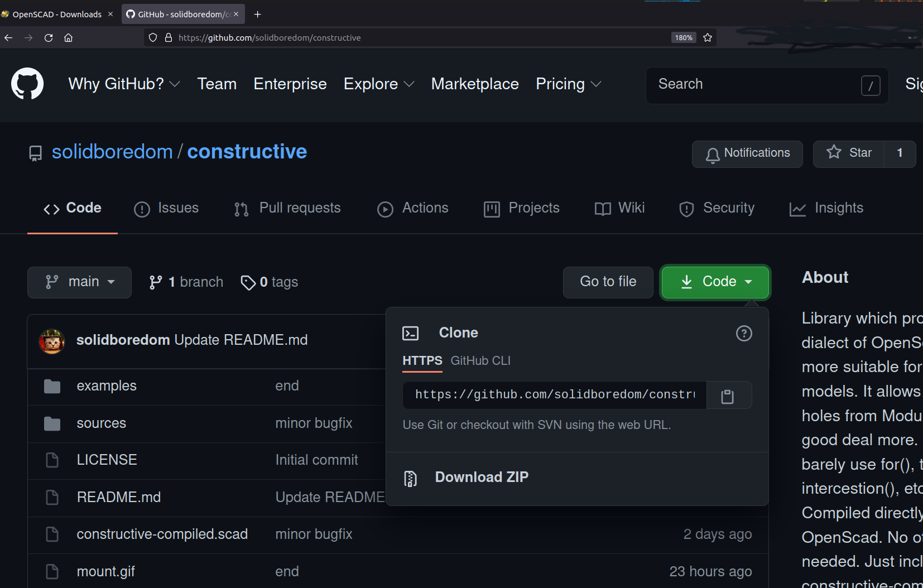Close the OpenSCAD Downloads tab
The image size is (923, 588).
110,14
